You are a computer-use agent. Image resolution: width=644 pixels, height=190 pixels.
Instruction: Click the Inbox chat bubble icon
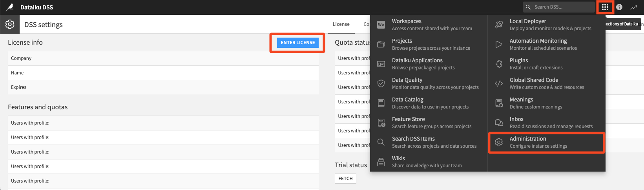pyautogui.click(x=499, y=123)
